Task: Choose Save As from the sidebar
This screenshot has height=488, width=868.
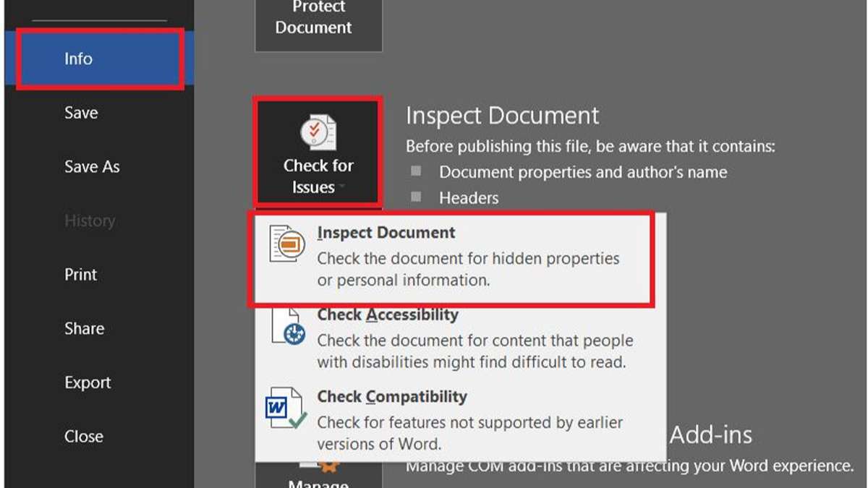Action: (x=92, y=166)
